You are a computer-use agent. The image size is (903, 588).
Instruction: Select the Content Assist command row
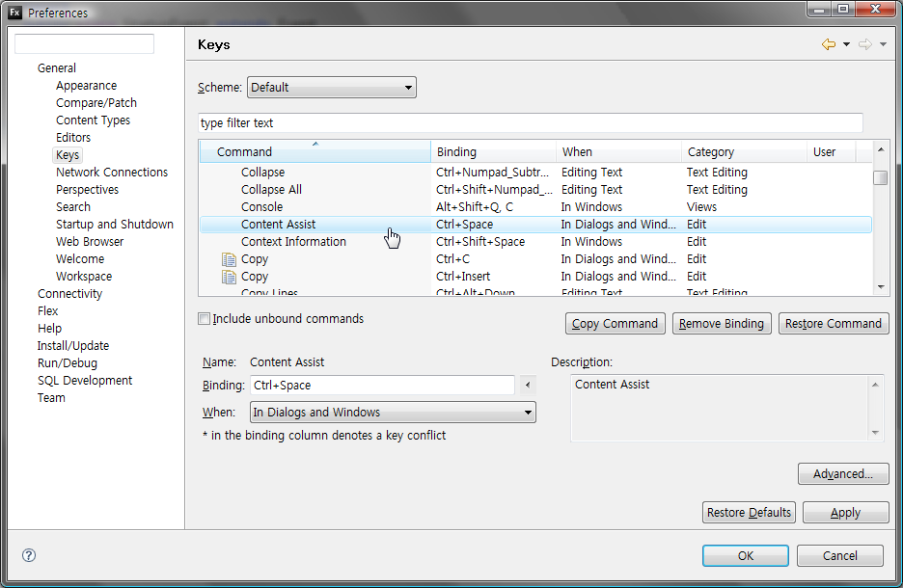535,225
